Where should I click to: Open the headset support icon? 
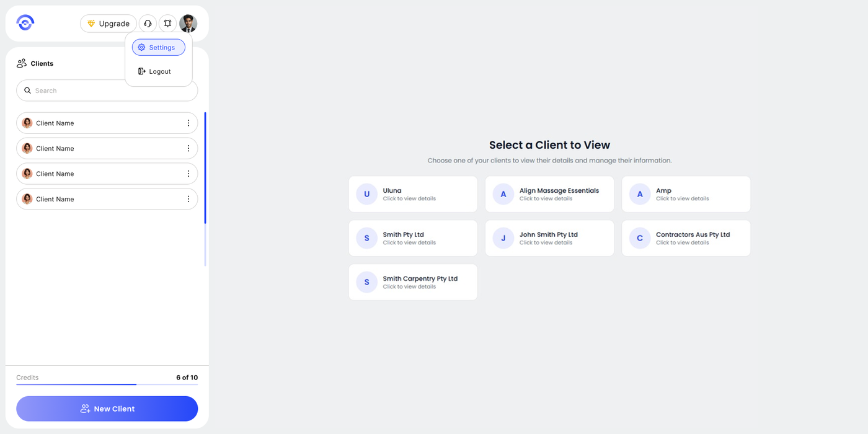(148, 24)
